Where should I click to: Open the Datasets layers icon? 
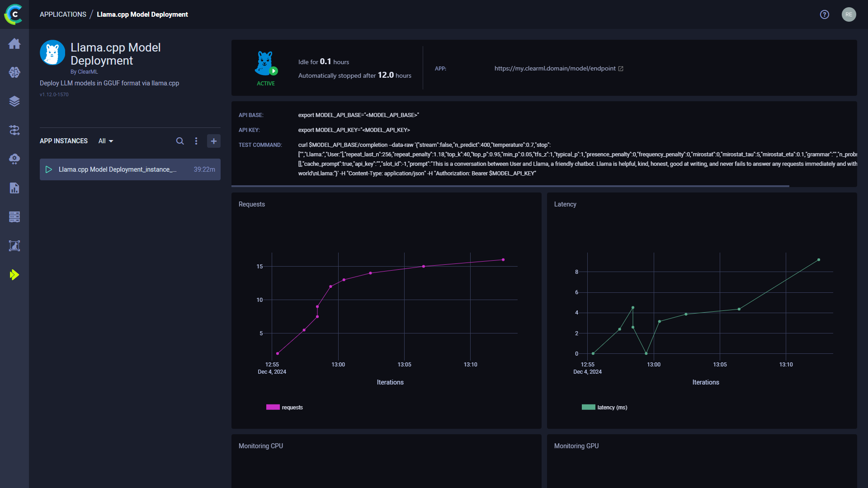pyautogui.click(x=14, y=101)
